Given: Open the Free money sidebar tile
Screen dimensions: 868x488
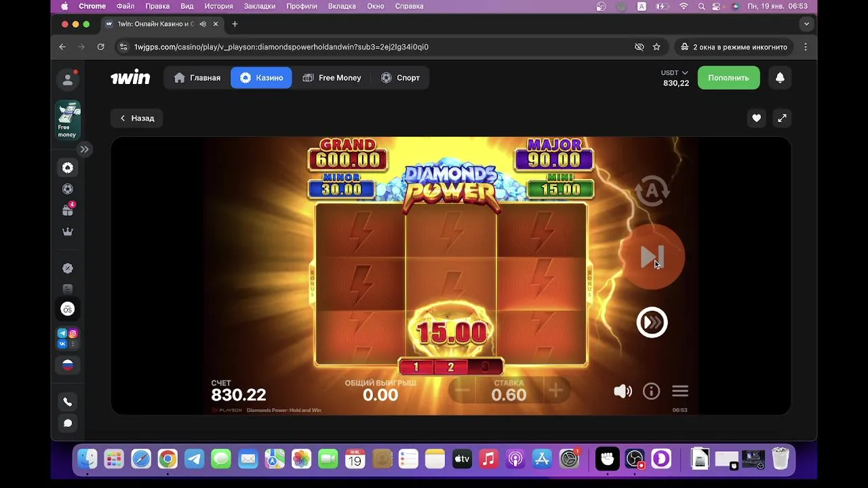Looking at the screenshot, I should tap(68, 120).
